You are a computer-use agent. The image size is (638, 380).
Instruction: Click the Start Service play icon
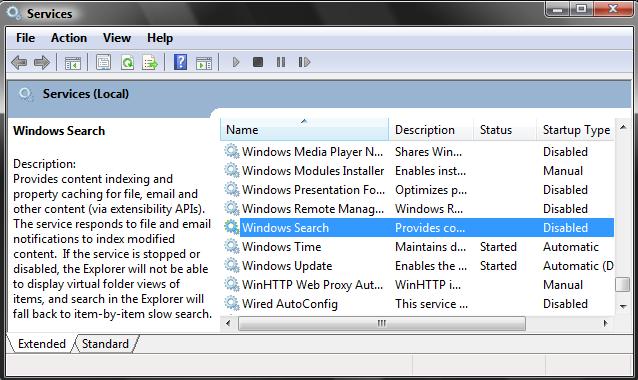tap(236, 62)
